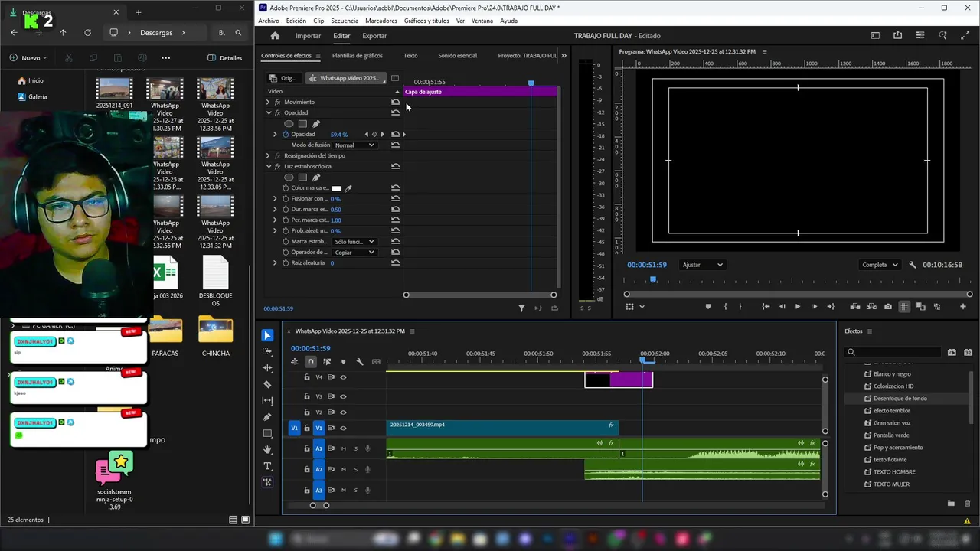Select the 20251214_093459.mp4 clip on V1
Image resolution: width=980 pixels, height=551 pixels.
(502, 428)
